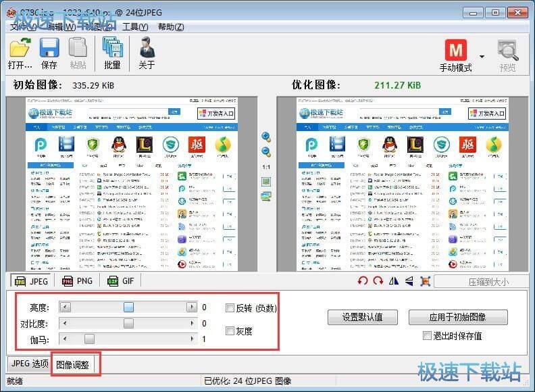Enable the Grayscale checkbox
Image resolution: width=535 pixels, height=392 pixels.
point(230,331)
